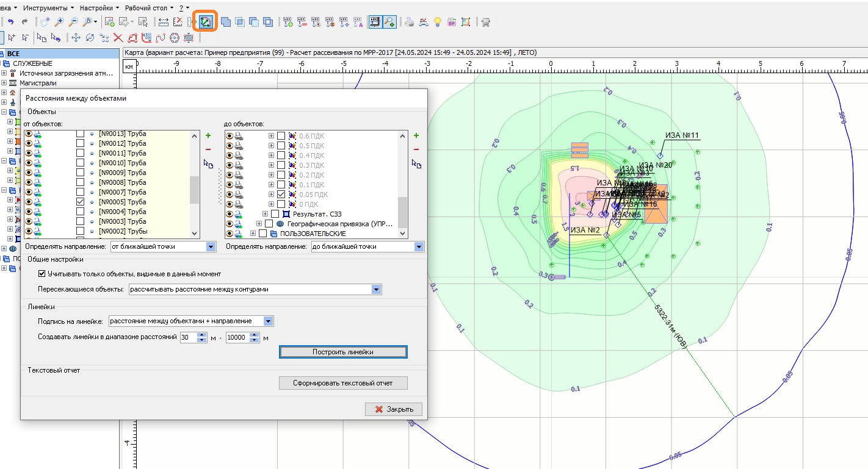Click red minus beside the 'до объектов' list
Viewport: 868px width, 469px height.
416,149
